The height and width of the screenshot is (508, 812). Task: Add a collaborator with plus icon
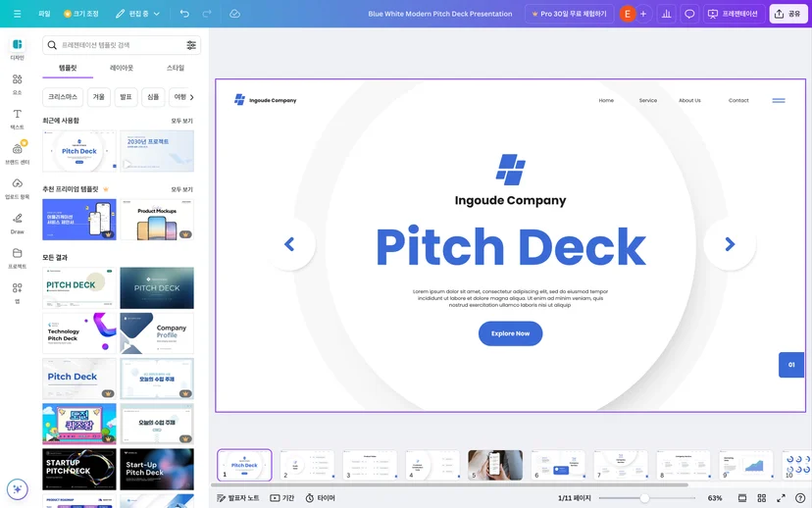tap(643, 14)
